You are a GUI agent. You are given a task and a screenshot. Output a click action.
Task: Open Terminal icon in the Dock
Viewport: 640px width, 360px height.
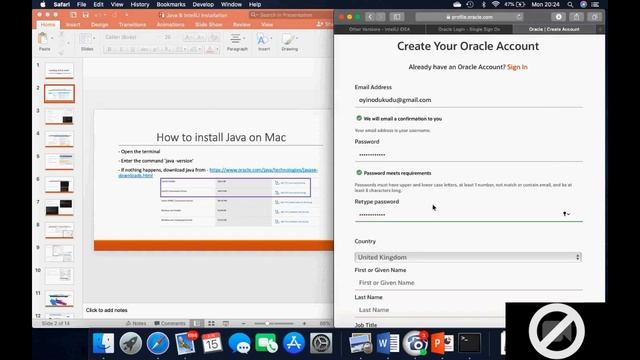469,343
